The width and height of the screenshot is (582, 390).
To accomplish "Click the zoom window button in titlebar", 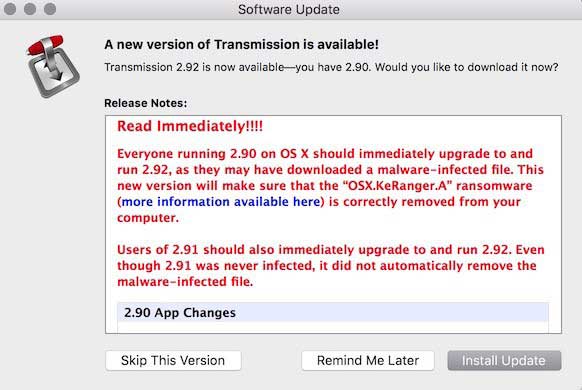I will click(50, 9).
